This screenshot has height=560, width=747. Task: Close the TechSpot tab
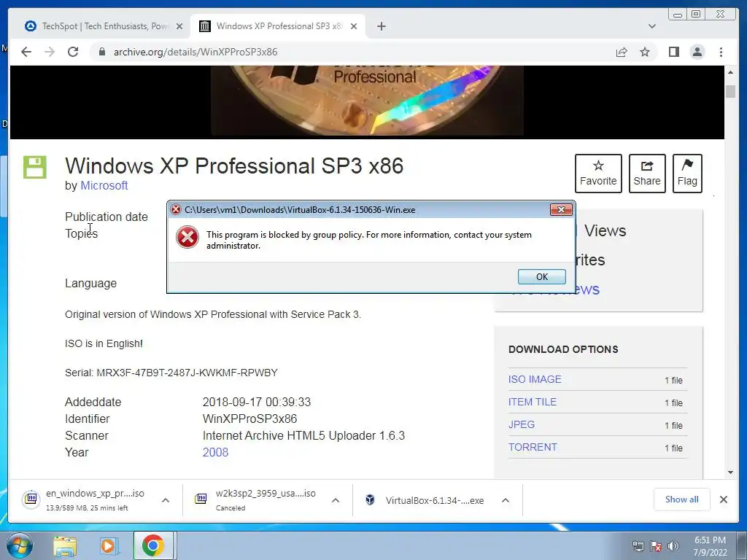179,26
